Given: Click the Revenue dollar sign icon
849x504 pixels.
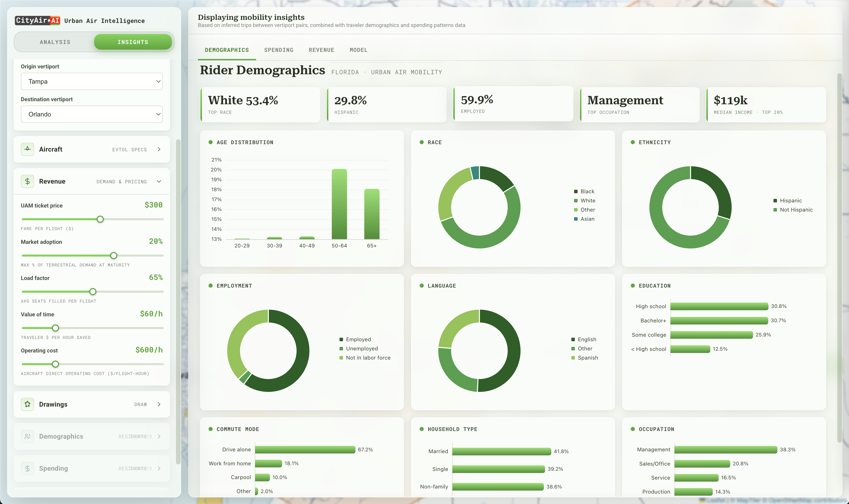Looking at the screenshot, I should [27, 181].
